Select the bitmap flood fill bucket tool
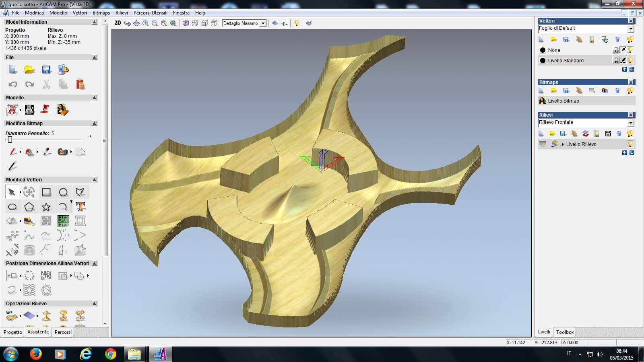644x362 pixels. pos(29,152)
